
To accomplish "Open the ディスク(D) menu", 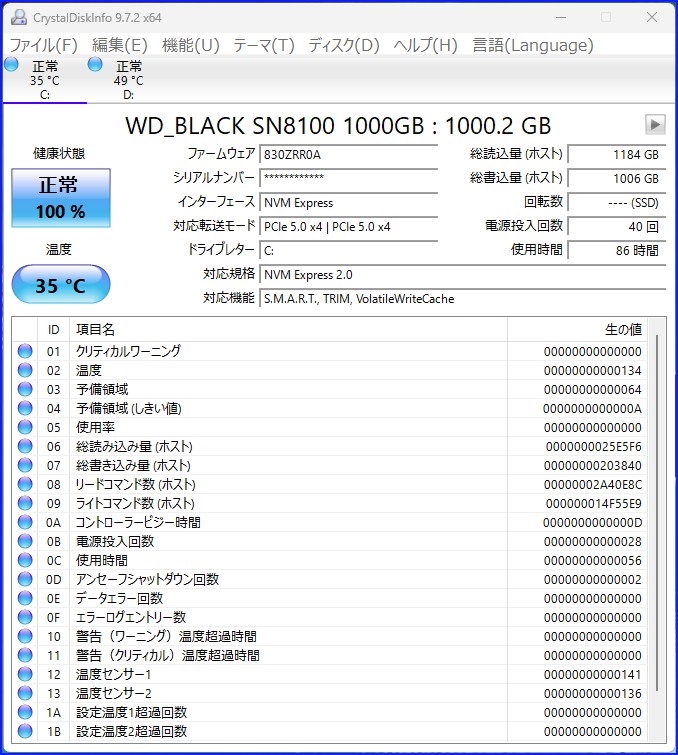I will click(344, 45).
